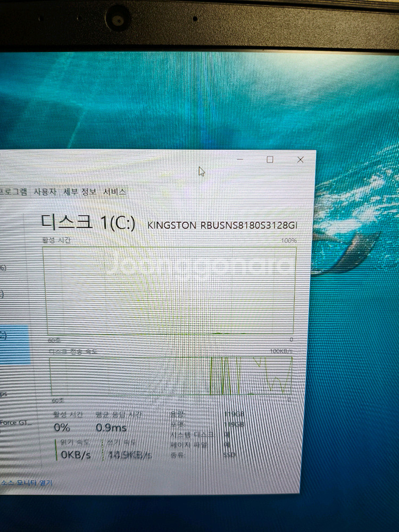Click the 0KB/s read speed value

[75, 455]
